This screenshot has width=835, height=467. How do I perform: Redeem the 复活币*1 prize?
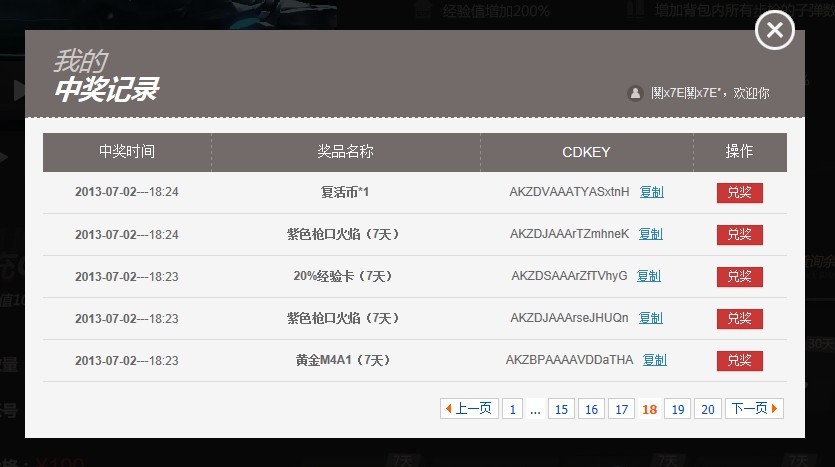click(x=739, y=192)
